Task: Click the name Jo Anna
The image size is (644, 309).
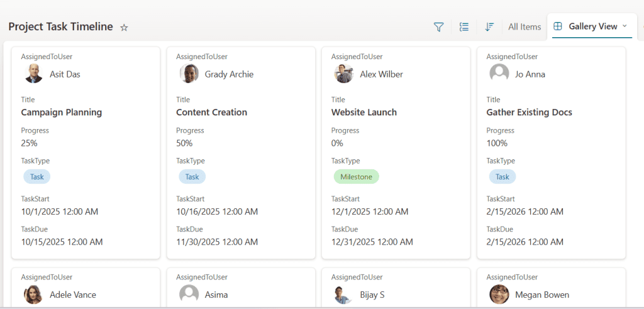Action: tap(530, 74)
